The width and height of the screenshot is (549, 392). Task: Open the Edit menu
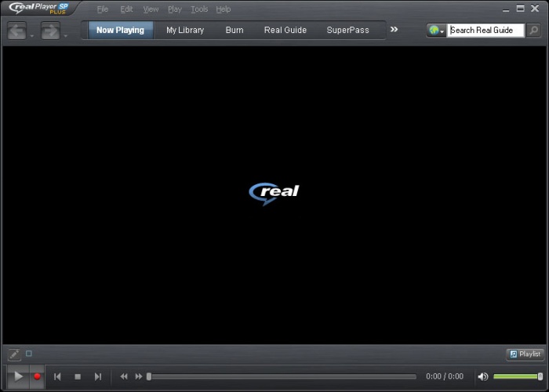(x=126, y=9)
